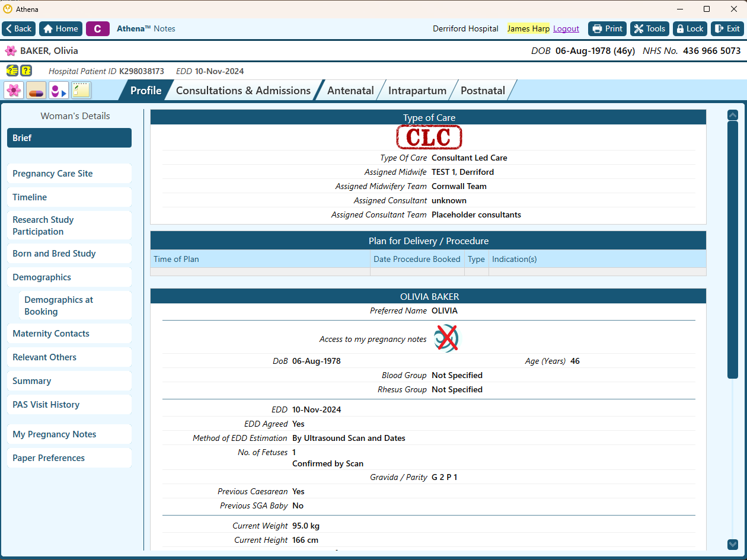Click the vertical scrollbar thumb
The image size is (747, 560).
tap(733, 249)
